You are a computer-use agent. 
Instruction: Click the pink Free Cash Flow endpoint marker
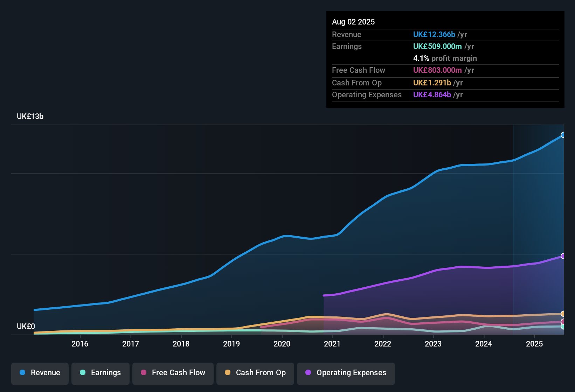pyautogui.click(x=563, y=322)
